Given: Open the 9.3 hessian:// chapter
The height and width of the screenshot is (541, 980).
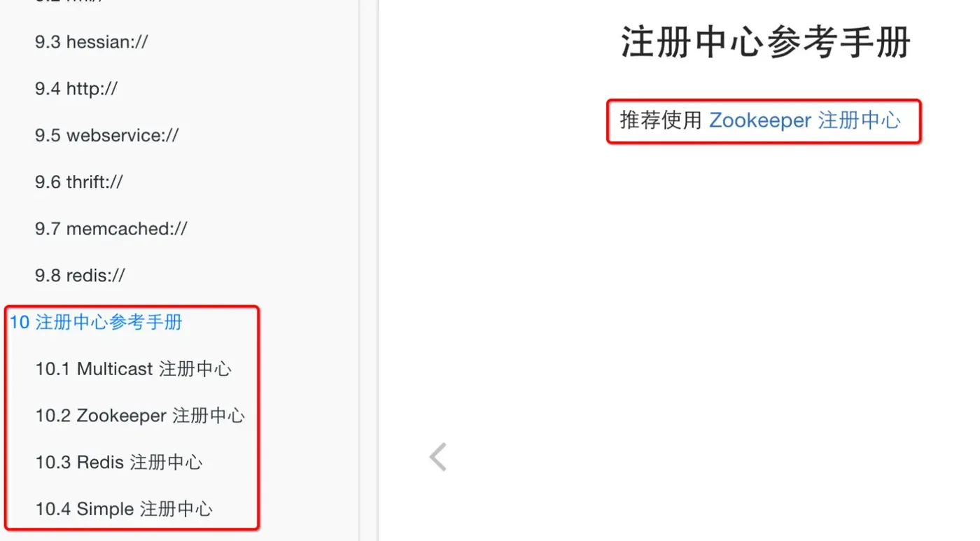Looking at the screenshot, I should coord(92,42).
